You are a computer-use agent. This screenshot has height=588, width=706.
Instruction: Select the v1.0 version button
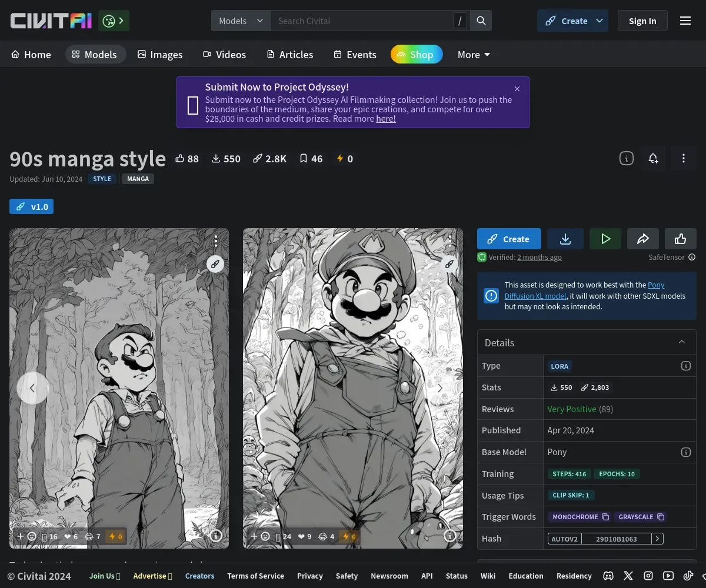[32, 206]
